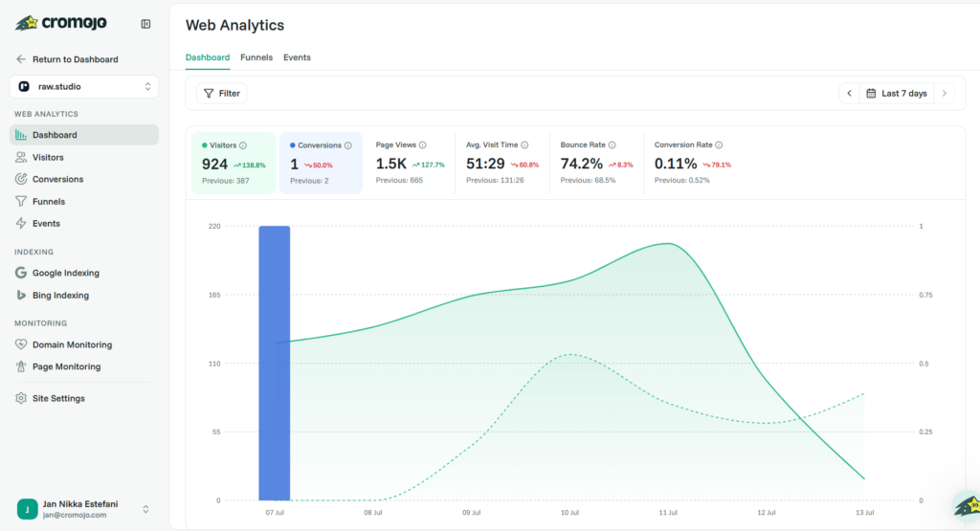Click the Cromojo logo
The width and height of the screenshot is (980, 531).
(60, 24)
